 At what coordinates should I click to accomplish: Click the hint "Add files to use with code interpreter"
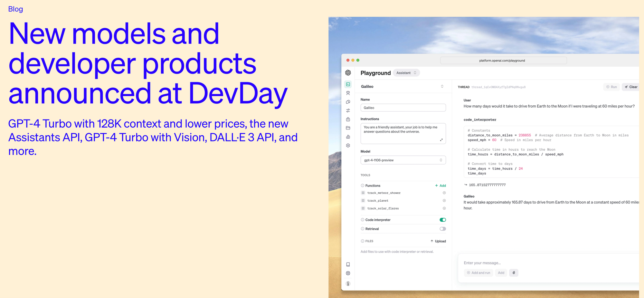coord(397,252)
